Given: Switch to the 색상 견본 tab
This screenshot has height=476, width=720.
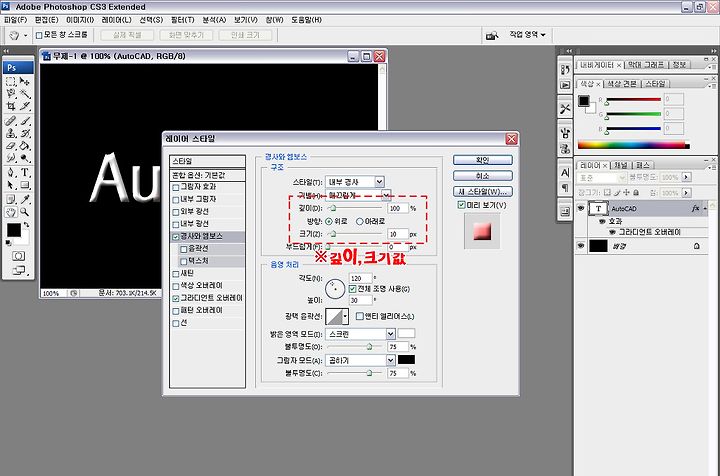Looking at the screenshot, I should [x=622, y=84].
